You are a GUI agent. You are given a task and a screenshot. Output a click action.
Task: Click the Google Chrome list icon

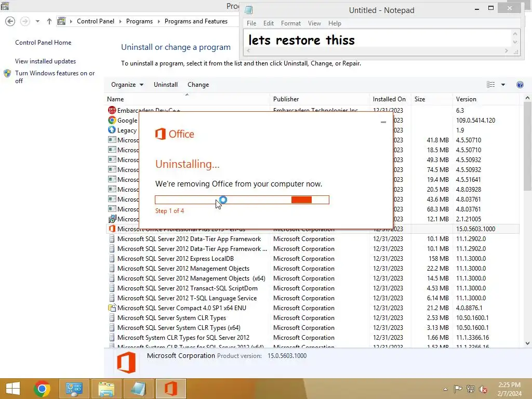[x=112, y=120]
